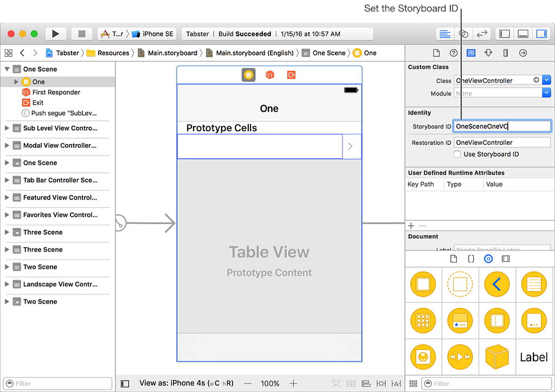Select the First Responder cube in scene dock

point(270,75)
